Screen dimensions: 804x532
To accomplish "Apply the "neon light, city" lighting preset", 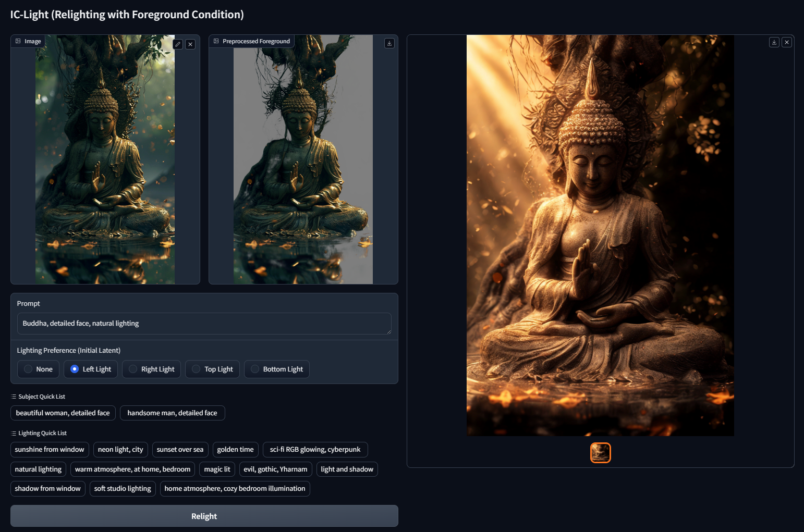I will 120,449.
